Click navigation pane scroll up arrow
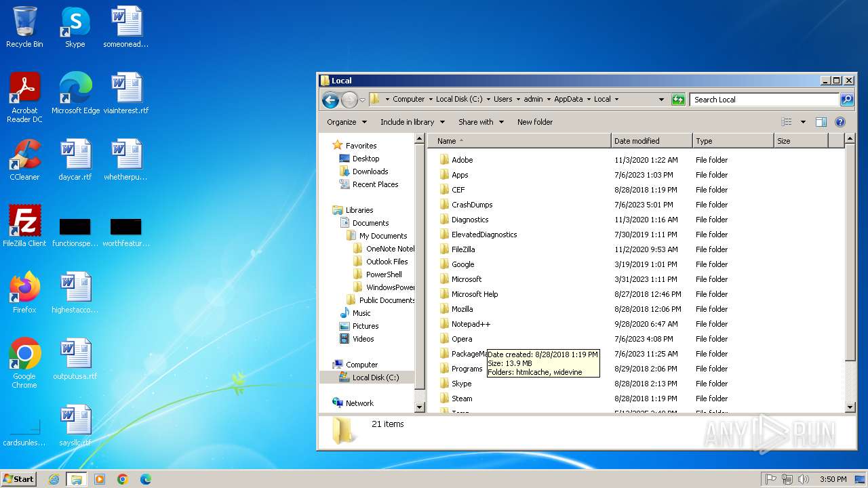Image resolution: width=868 pixels, height=488 pixels. [420, 140]
